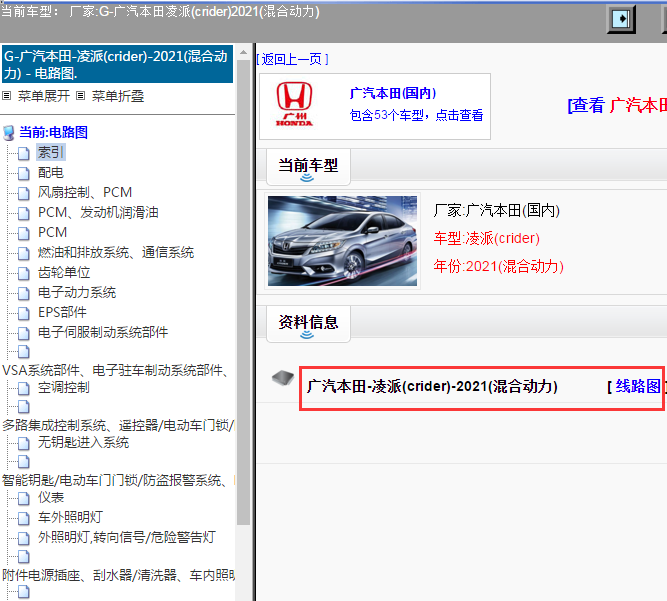Open VSA系统部件、电子驻车制动系统部件 item
This screenshot has height=601, width=667.
click(116, 370)
